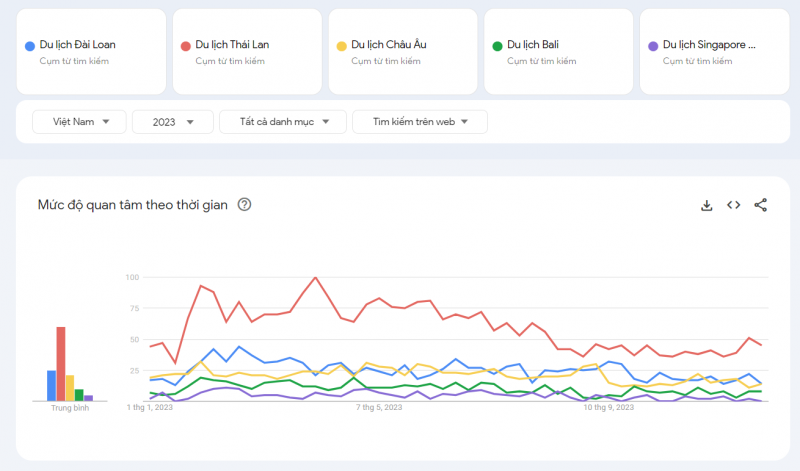Open the embed code icon

[733, 205]
